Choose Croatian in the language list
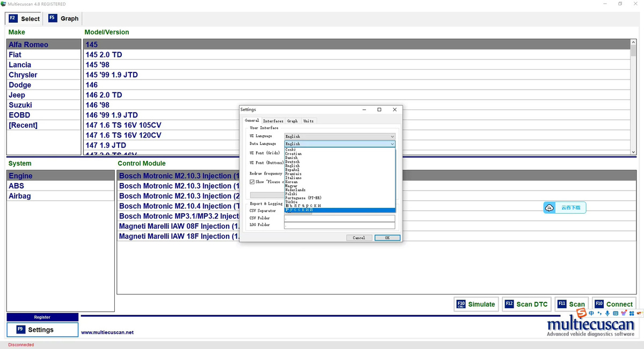This screenshot has width=644, height=349. click(340, 154)
